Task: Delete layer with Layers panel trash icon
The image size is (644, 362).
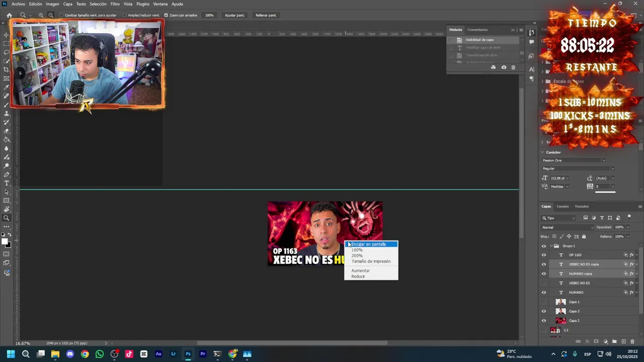Action: point(633,341)
